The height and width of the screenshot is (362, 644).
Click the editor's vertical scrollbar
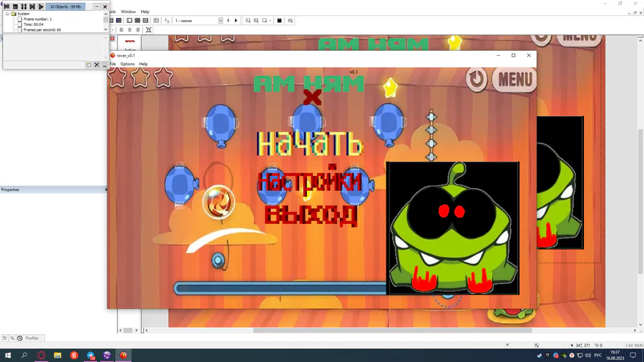click(x=640, y=201)
